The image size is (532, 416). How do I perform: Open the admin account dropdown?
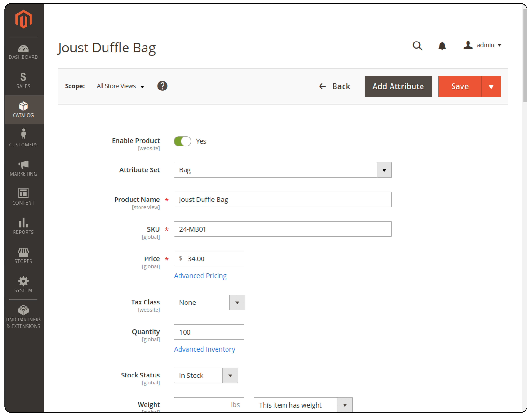[x=483, y=45]
